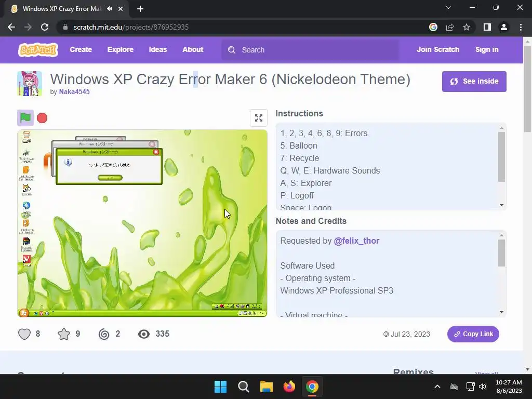
Task: Open File Explorer from taskbar
Action: 267,387
